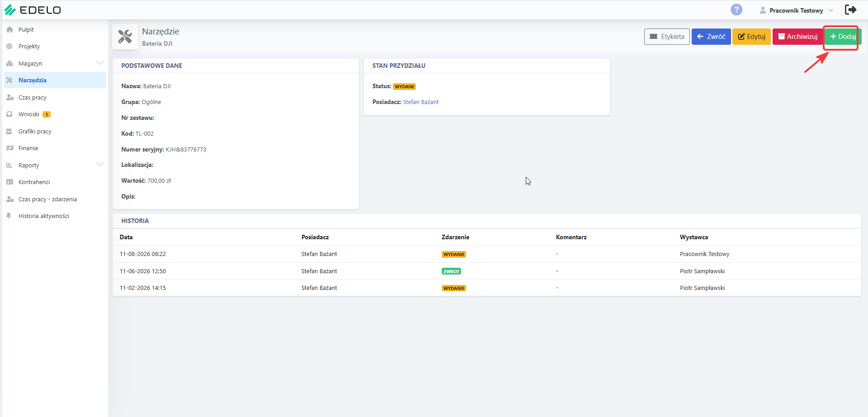Click the red Archiwizuj button
The height and width of the screenshot is (417, 868).
[x=797, y=37]
